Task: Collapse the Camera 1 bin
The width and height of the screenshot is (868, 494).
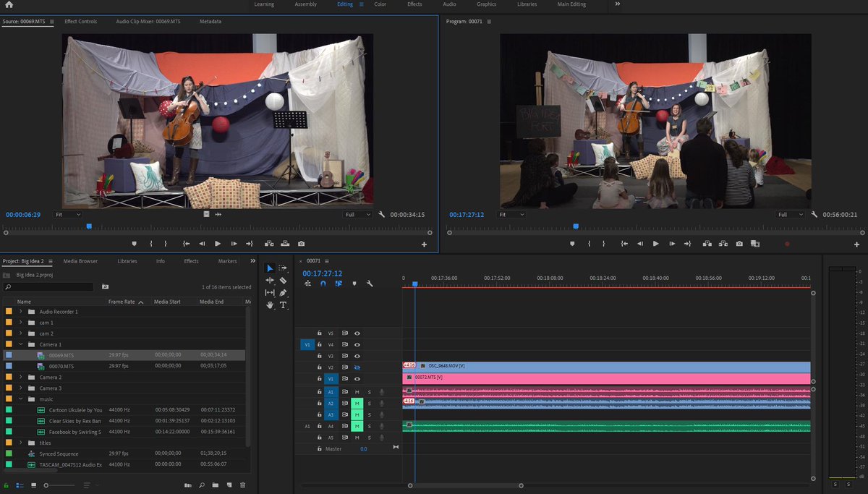Action: click(x=21, y=344)
